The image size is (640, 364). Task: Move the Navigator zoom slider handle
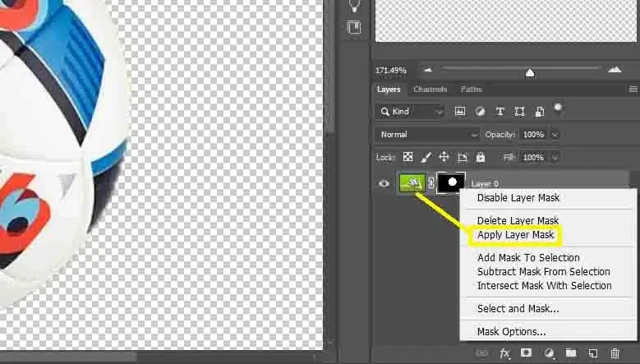(x=530, y=72)
